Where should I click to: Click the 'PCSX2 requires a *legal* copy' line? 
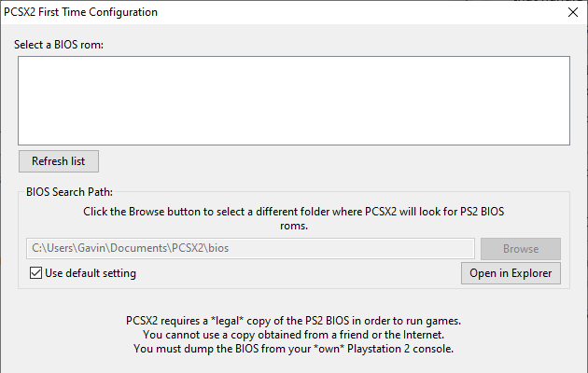point(293,320)
